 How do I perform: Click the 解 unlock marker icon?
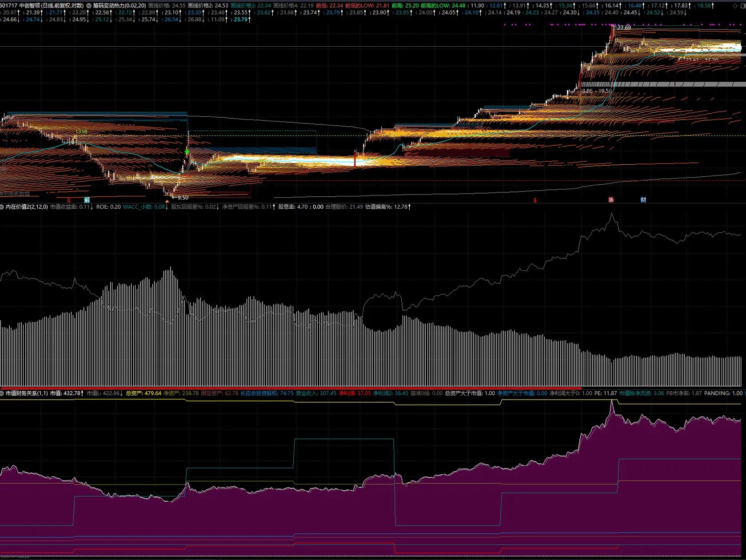[x=87, y=200]
